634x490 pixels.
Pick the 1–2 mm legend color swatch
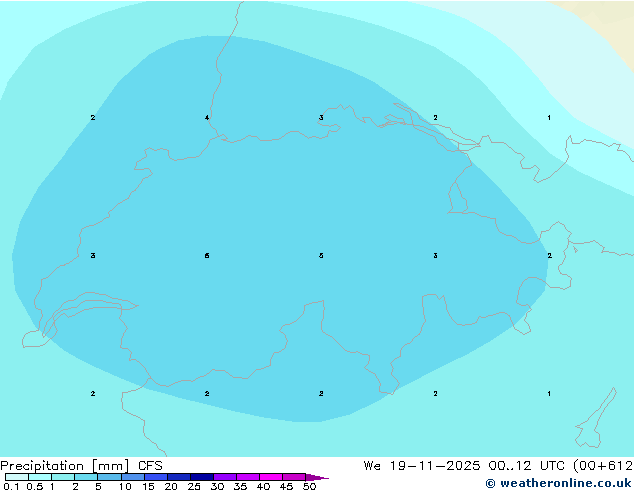pyautogui.click(x=63, y=477)
